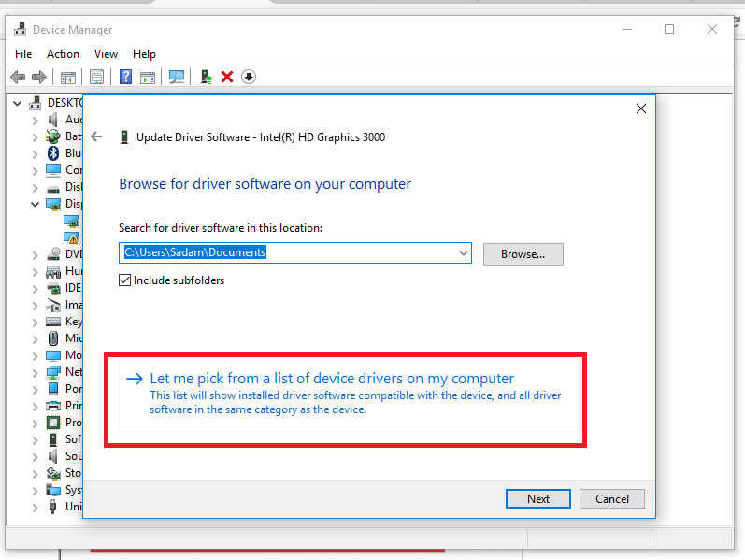Image resolution: width=745 pixels, height=560 pixels.
Task: Click the Disk drives icon in device tree
Action: click(53, 188)
